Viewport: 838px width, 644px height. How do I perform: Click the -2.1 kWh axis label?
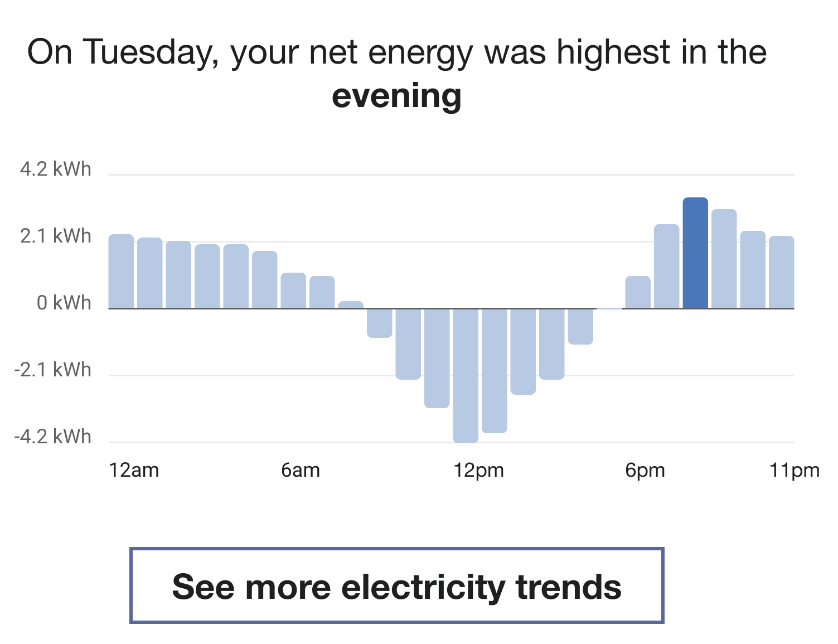[x=55, y=370]
